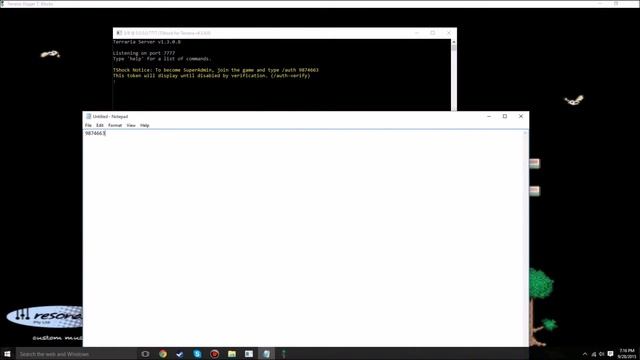Switch to Notepad taskbar button
Image resolution: width=640 pixels, height=360 pixels.
point(266,354)
